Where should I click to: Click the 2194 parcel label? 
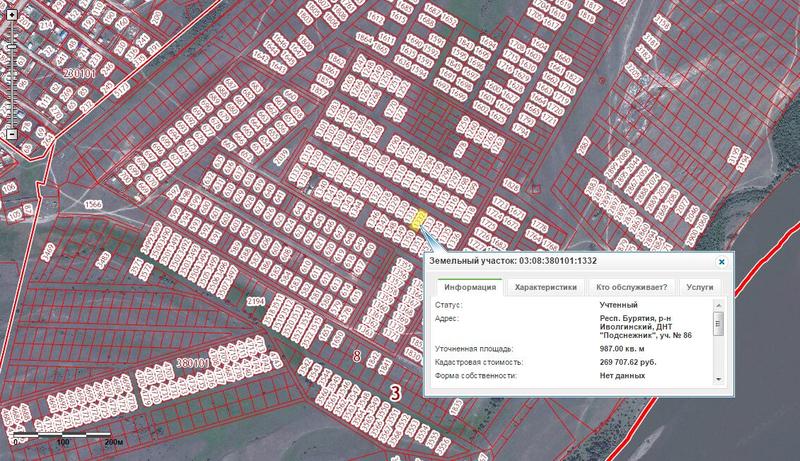255,301
